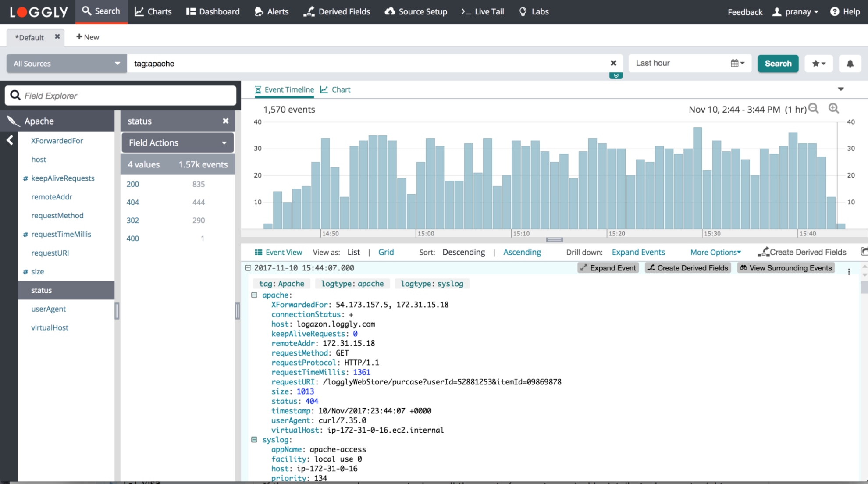The width and height of the screenshot is (868, 484).
Task: Expand the More Options dropdown
Action: [715, 252]
